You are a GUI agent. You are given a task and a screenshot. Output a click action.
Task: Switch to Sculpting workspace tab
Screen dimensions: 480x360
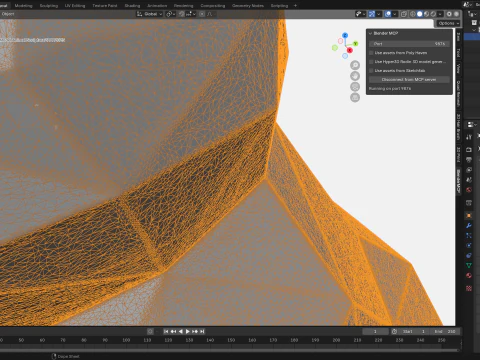point(49,6)
